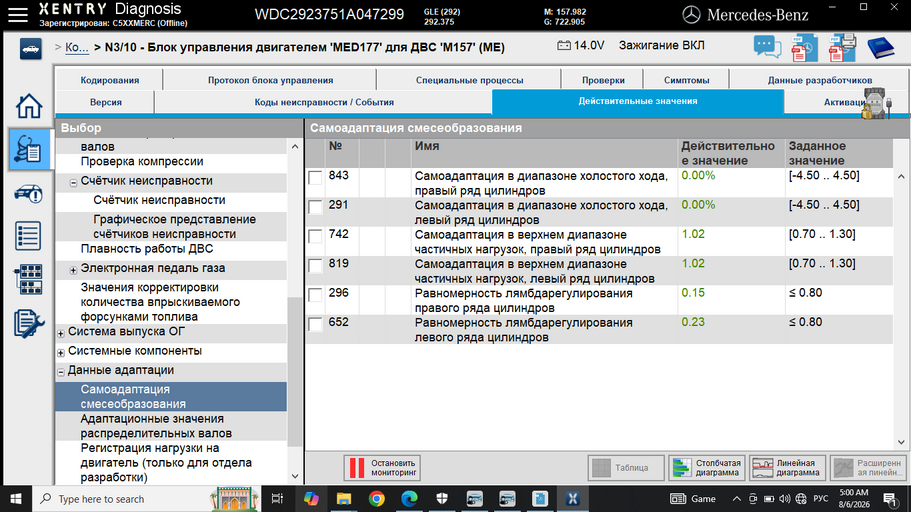Image resolution: width=911 pixels, height=512 pixels.
Task: Click the vehicle icon beside the breadcrumb
Action: 30,49
